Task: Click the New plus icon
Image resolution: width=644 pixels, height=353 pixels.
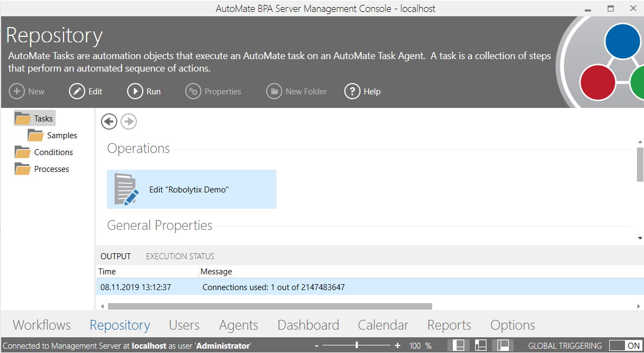Action: [x=17, y=91]
